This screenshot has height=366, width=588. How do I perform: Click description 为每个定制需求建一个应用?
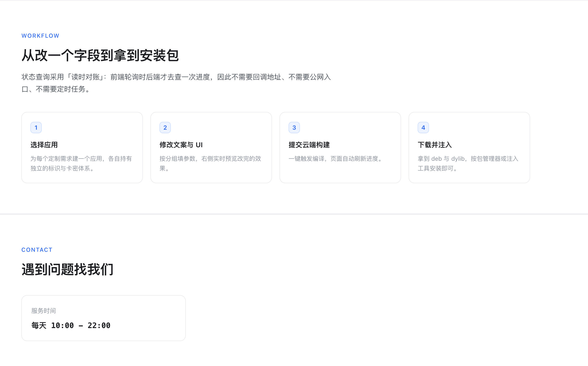81,163
